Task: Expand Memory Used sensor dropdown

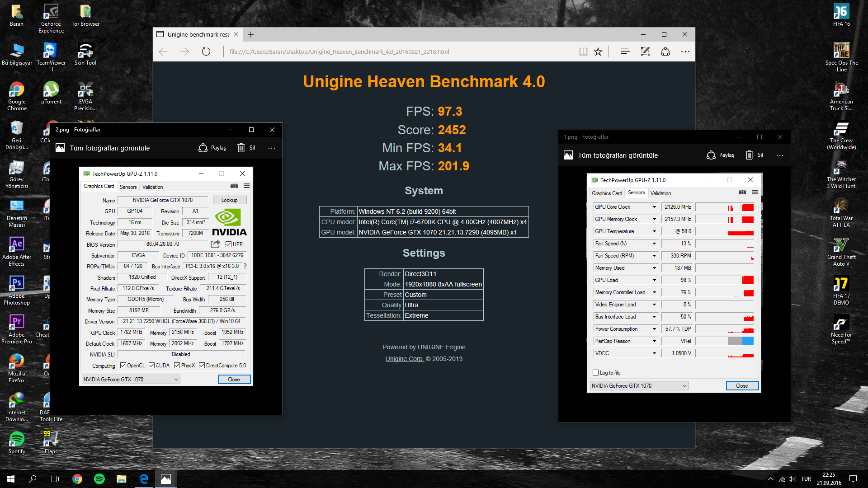Action: (654, 268)
